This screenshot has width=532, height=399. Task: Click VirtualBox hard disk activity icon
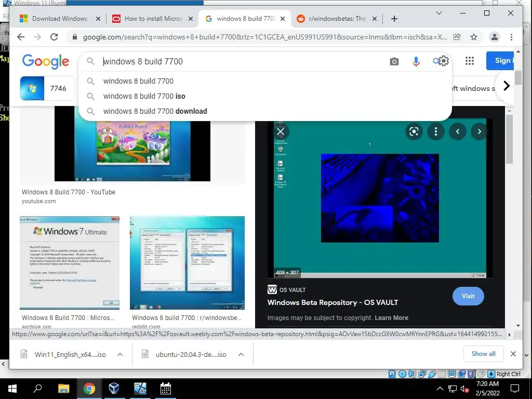(x=392, y=374)
